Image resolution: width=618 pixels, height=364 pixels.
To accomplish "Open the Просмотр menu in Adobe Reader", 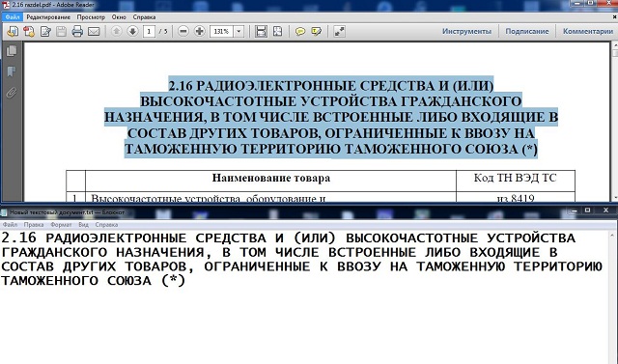I will (91, 17).
